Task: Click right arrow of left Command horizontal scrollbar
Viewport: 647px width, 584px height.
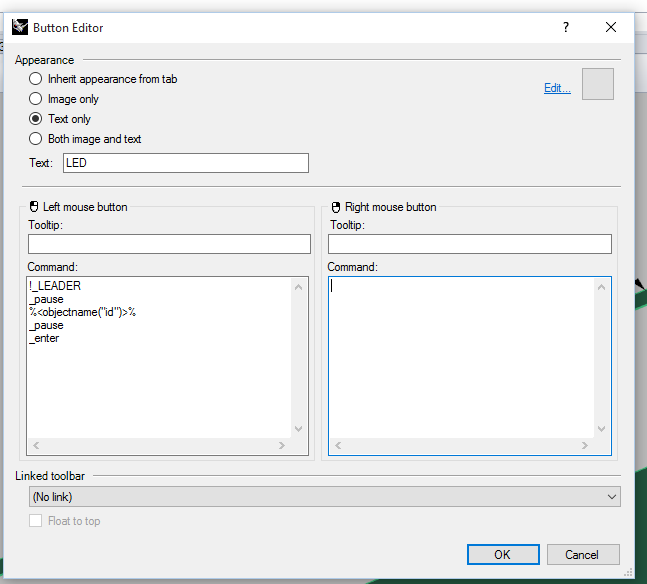Action: (x=281, y=445)
